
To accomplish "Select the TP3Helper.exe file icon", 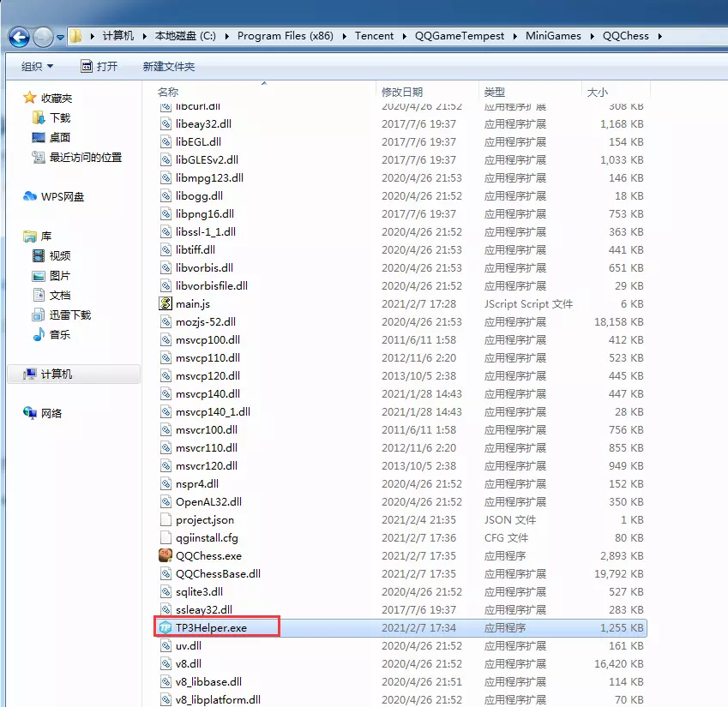I will pos(166,628).
